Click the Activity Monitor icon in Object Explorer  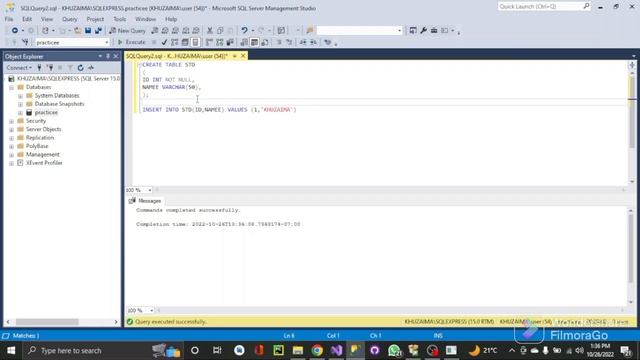(91, 68)
